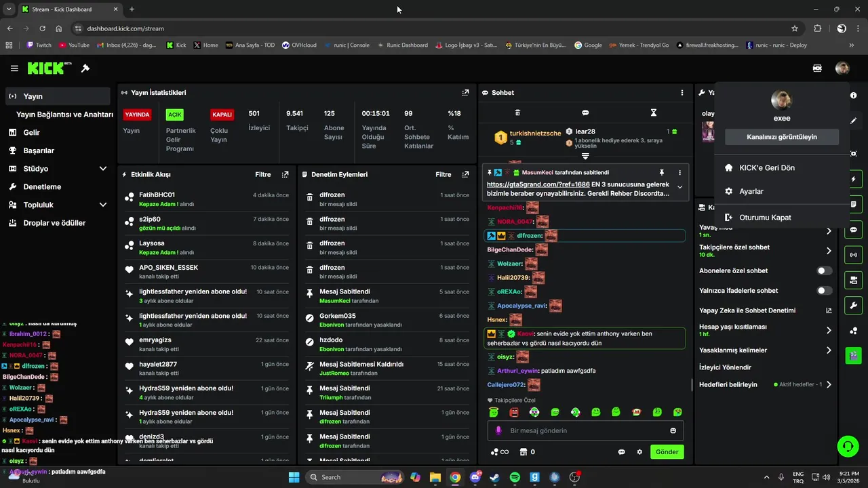868x488 pixels.
Task: Open the Sohbet panel three-dot menu
Action: point(682,93)
